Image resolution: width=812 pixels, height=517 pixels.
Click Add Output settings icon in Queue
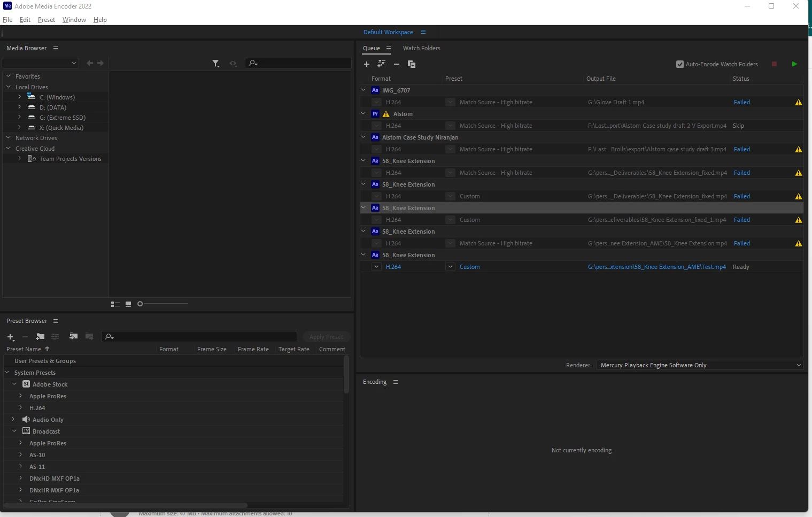(381, 64)
